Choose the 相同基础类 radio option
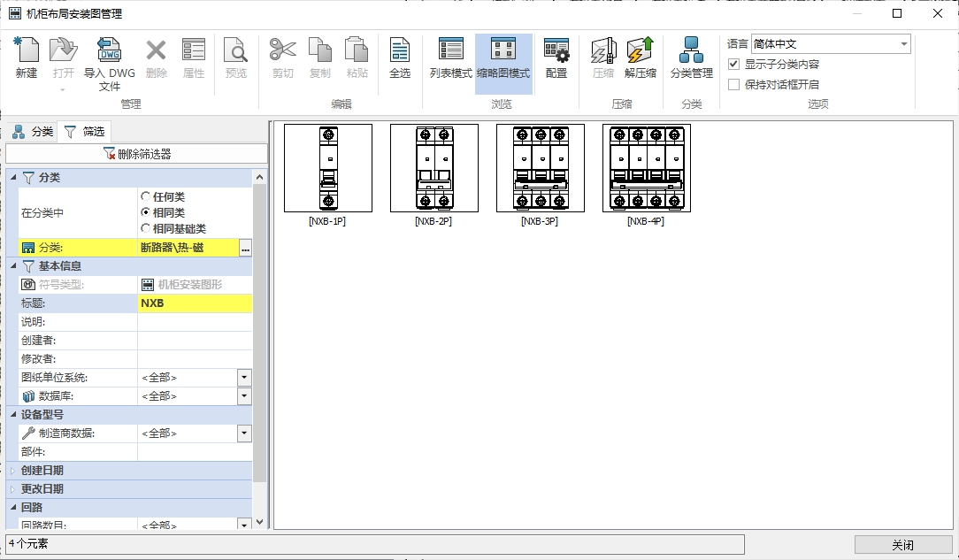Image resolution: width=959 pixels, height=560 pixels. 146,229
